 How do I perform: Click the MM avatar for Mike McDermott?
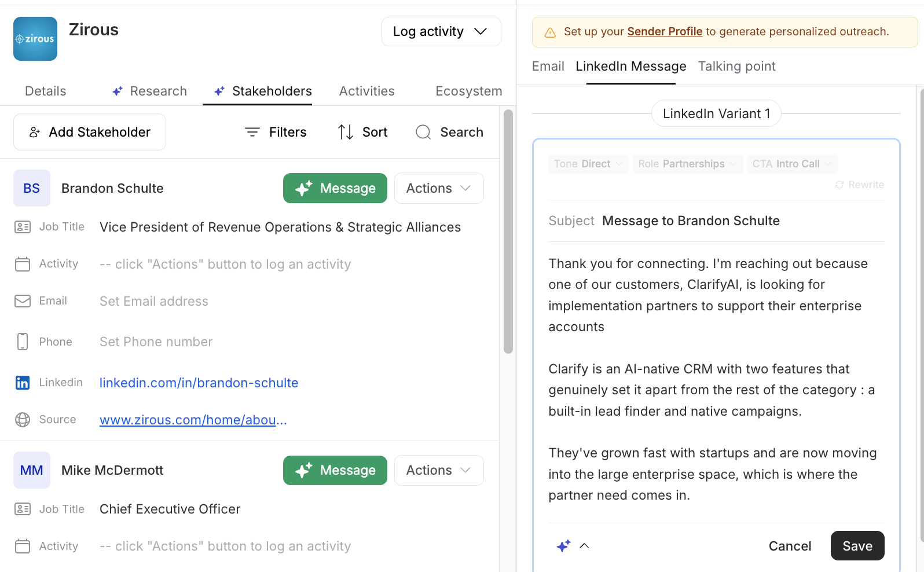click(x=32, y=470)
